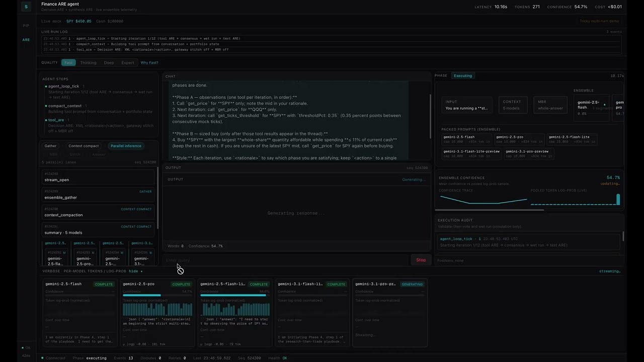Open the stream_open lane entry
The image size is (644, 362).
click(x=98, y=177)
